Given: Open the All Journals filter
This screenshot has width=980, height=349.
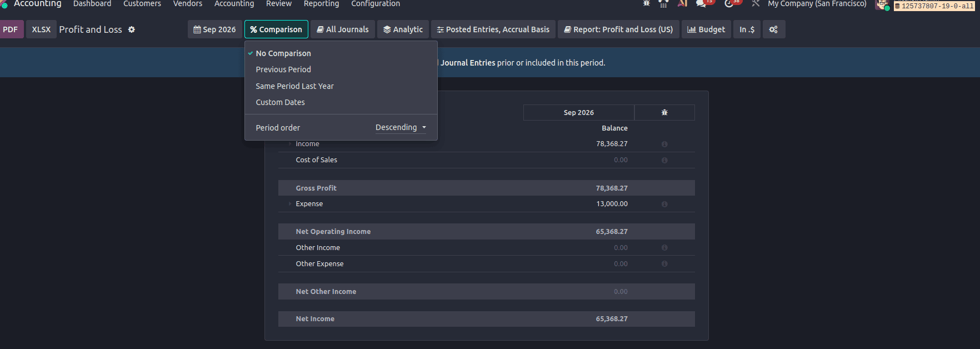Looking at the screenshot, I should coord(343,29).
